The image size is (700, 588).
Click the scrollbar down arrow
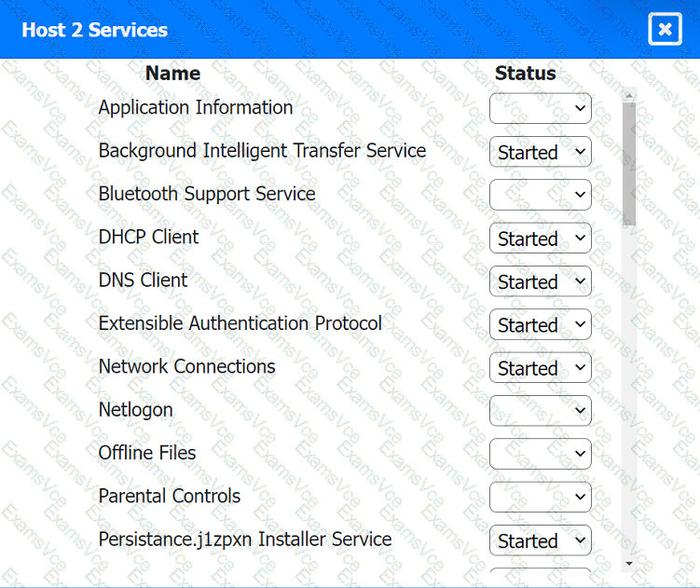(x=629, y=563)
